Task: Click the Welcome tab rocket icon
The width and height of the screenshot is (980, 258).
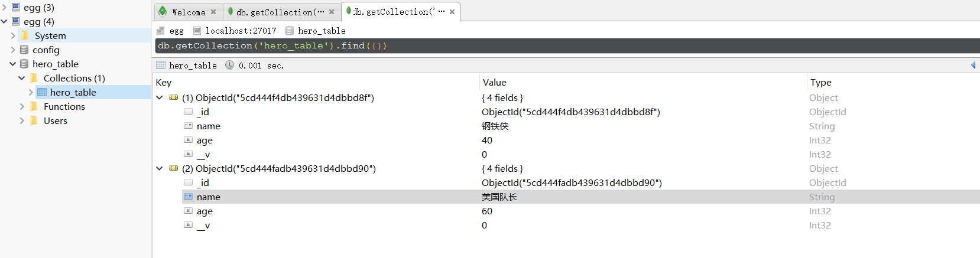Action: [x=163, y=11]
